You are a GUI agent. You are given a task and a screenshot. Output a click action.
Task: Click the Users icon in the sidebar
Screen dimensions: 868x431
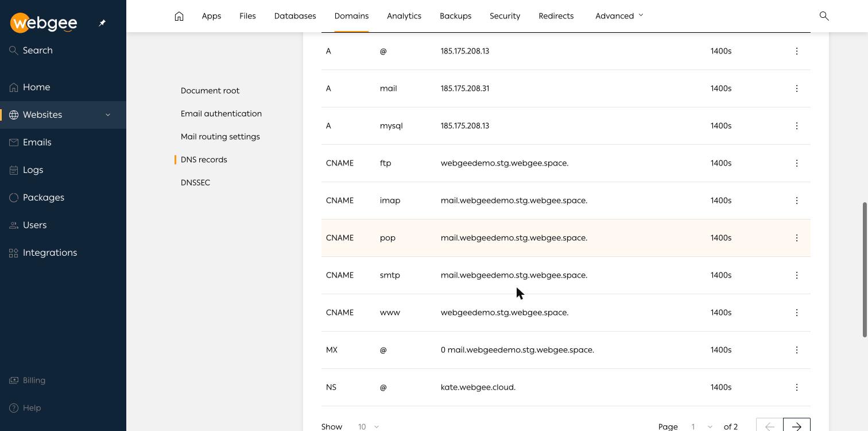point(14,225)
